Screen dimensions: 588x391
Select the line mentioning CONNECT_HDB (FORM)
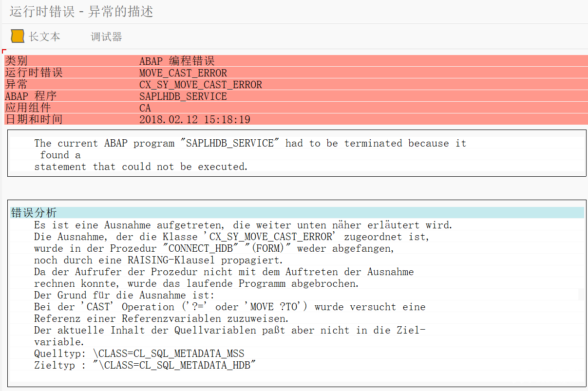pos(214,248)
